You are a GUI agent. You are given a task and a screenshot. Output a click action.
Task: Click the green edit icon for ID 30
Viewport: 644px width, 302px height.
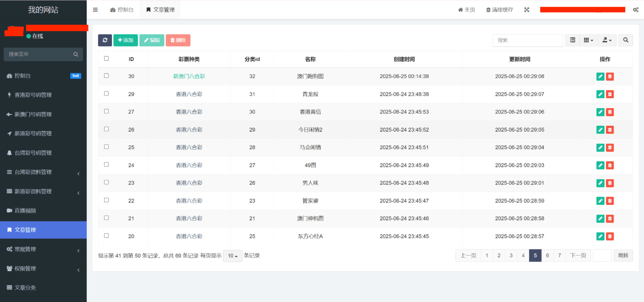(600, 76)
